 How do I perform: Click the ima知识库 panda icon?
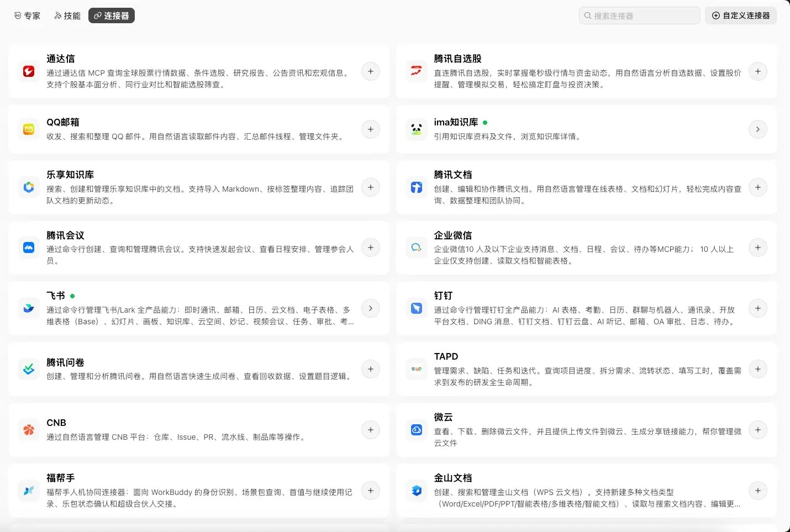pyautogui.click(x=416, y=129)
